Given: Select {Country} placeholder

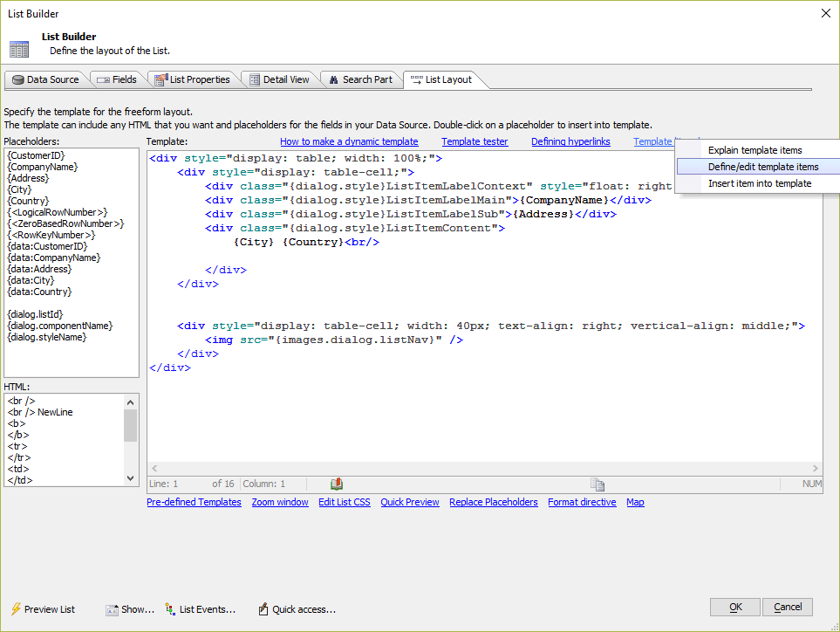Looking at the screenshot, I should pyautogui.click(x=28, y=201).
